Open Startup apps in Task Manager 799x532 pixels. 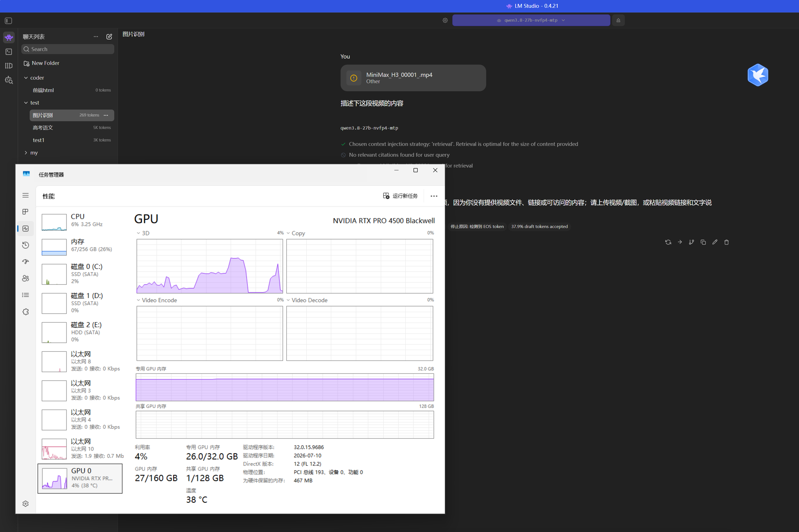[26, 262]
